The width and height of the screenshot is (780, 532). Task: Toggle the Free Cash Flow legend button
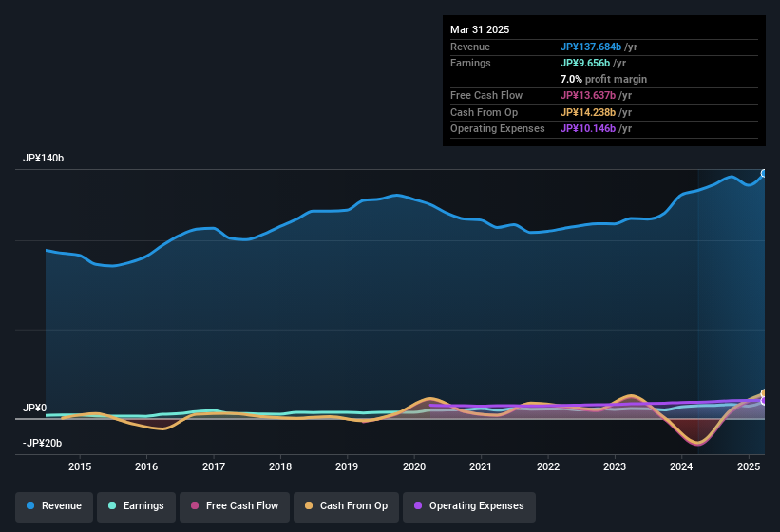coord(235,506)
